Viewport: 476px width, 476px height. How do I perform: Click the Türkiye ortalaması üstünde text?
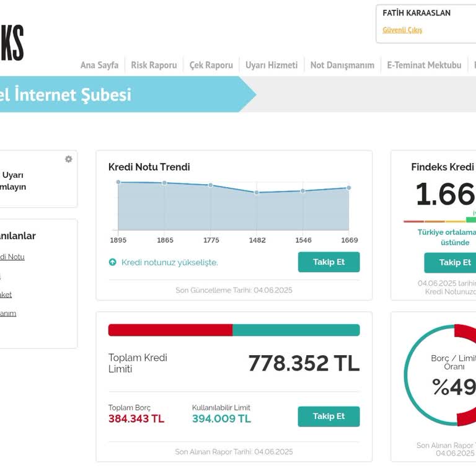447,237
